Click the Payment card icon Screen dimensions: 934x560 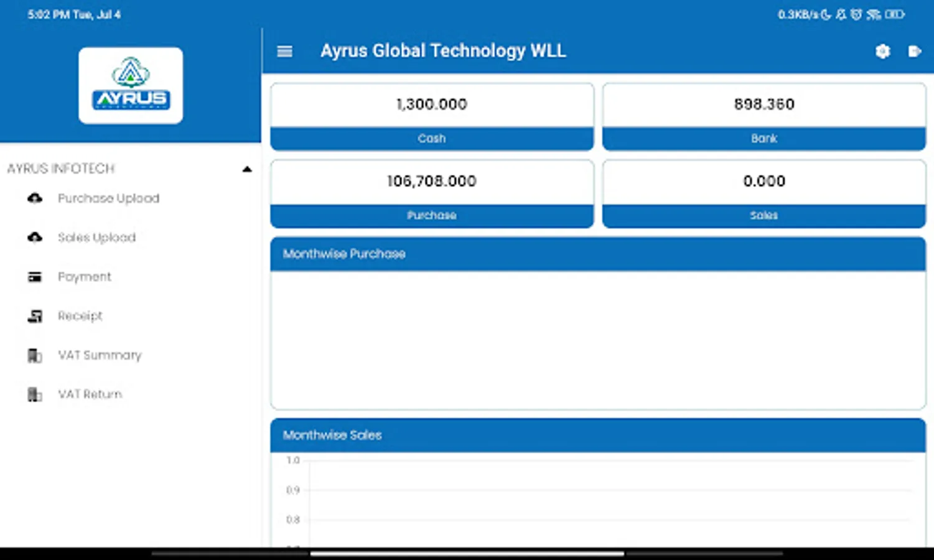coord(35,277)
